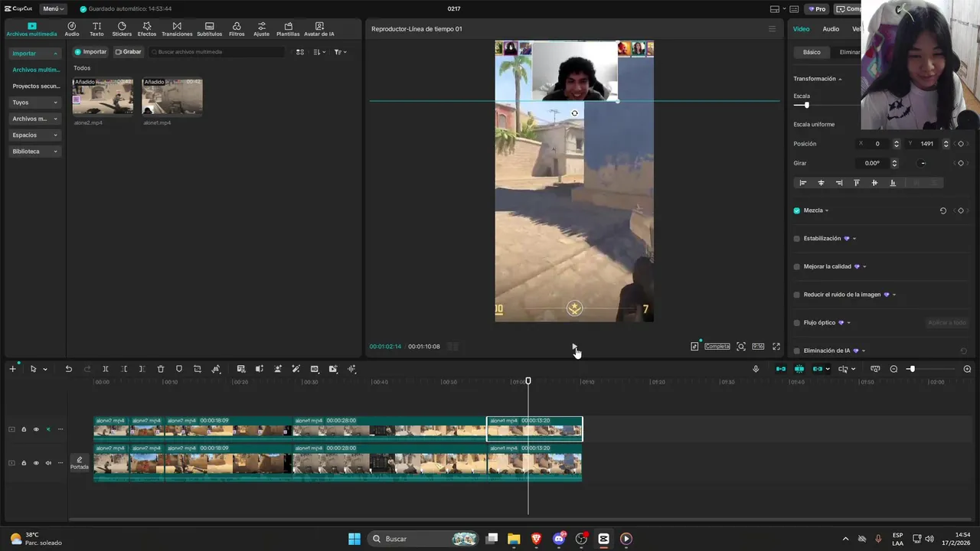This screenshot has height=551, width=980.
Task: Open the Stickers panel
Action: (x=122, y=30)
